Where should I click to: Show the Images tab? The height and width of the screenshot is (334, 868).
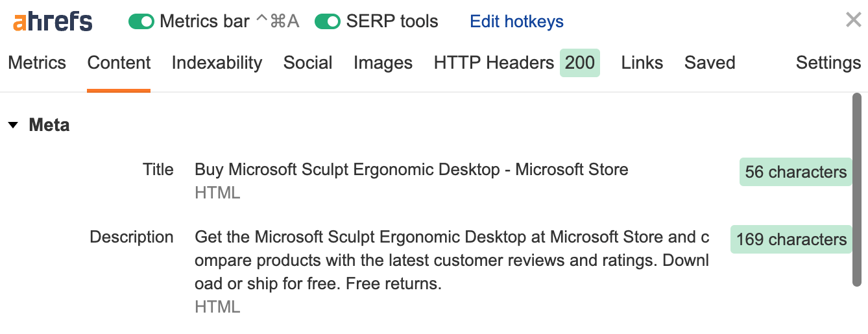383,63
